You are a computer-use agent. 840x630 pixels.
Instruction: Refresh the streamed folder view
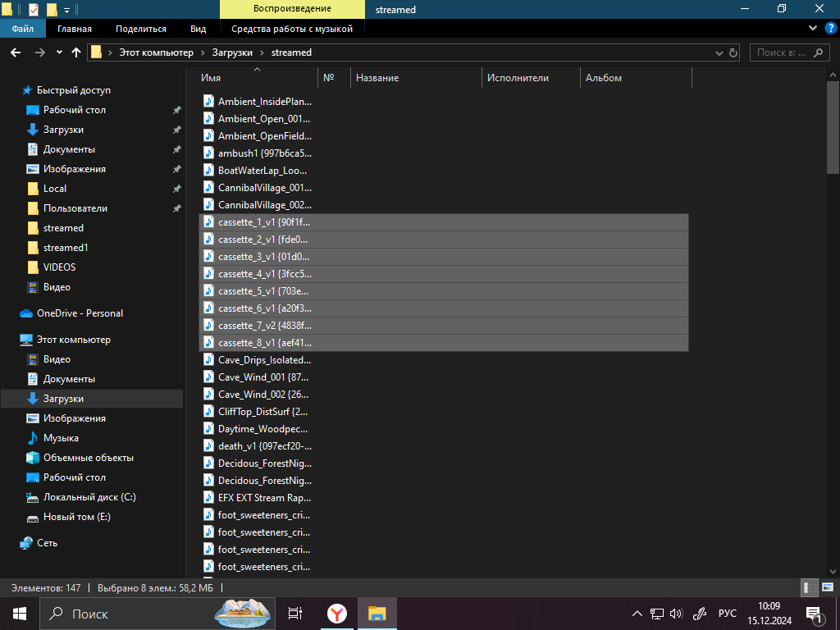pos(733,52)
